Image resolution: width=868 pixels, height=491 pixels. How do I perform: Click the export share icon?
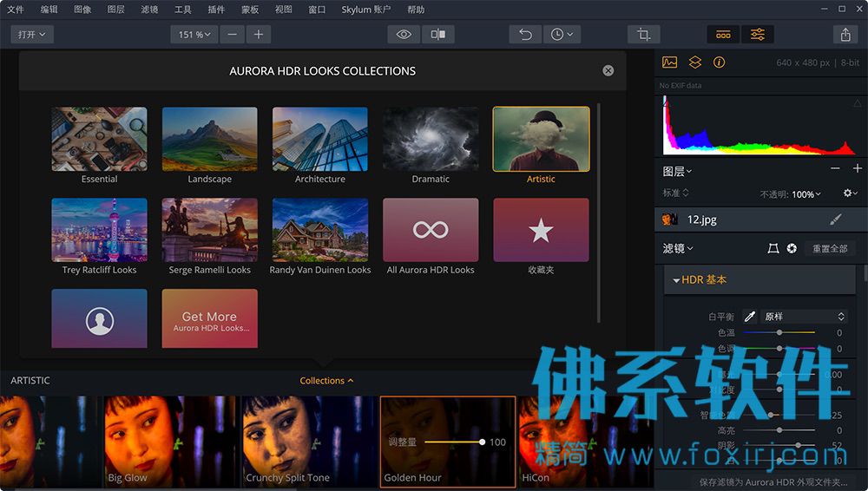tap(845, 35)
